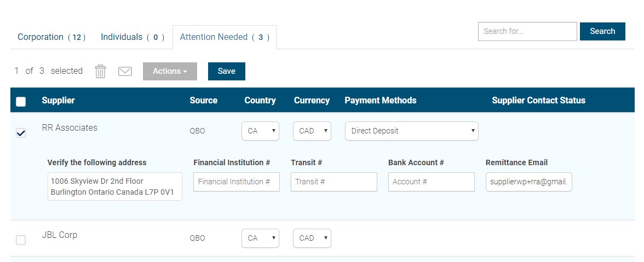The width and height of the screenshot is (644, 262).
Task: Click the trash delete icon
Action: pyautogui.click(x=100, y=71)
